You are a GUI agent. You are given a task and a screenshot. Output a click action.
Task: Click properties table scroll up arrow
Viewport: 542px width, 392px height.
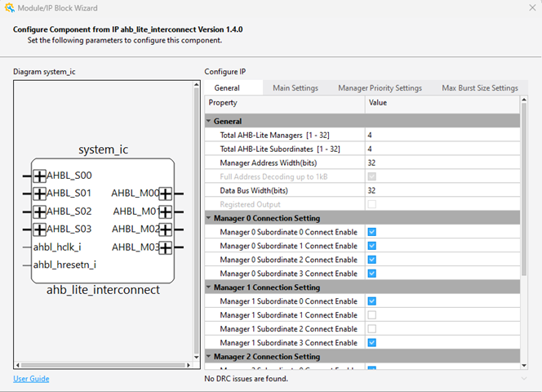pos(524,100)
